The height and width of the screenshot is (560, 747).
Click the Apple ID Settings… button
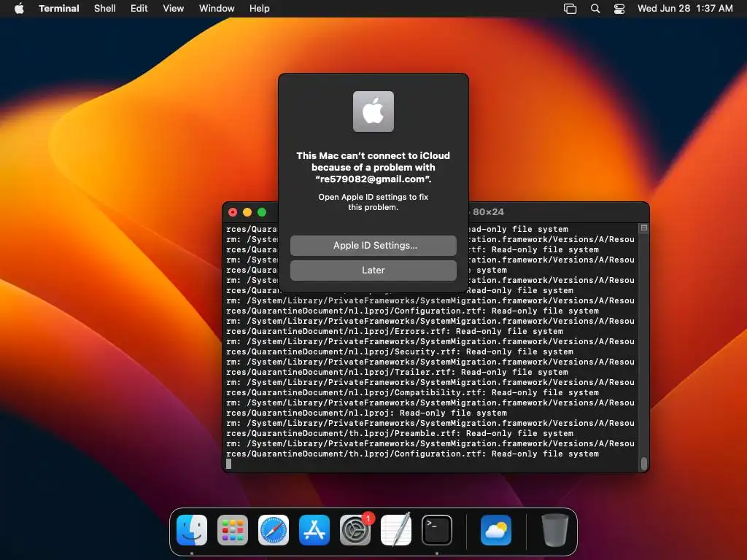tap(373, 245)
